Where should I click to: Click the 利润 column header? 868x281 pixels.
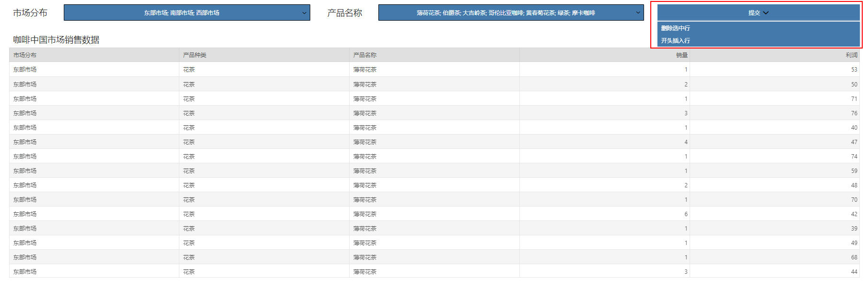coord(851,55)
